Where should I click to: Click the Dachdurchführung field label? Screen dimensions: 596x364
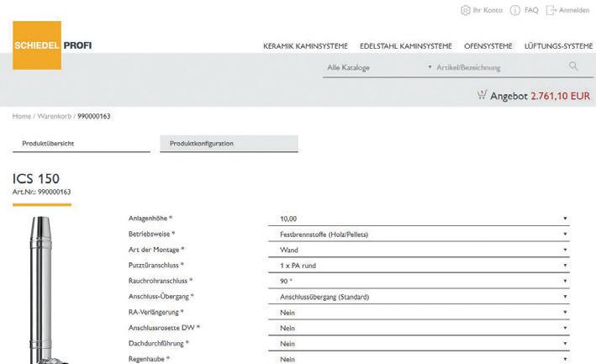tap(159, 344)
